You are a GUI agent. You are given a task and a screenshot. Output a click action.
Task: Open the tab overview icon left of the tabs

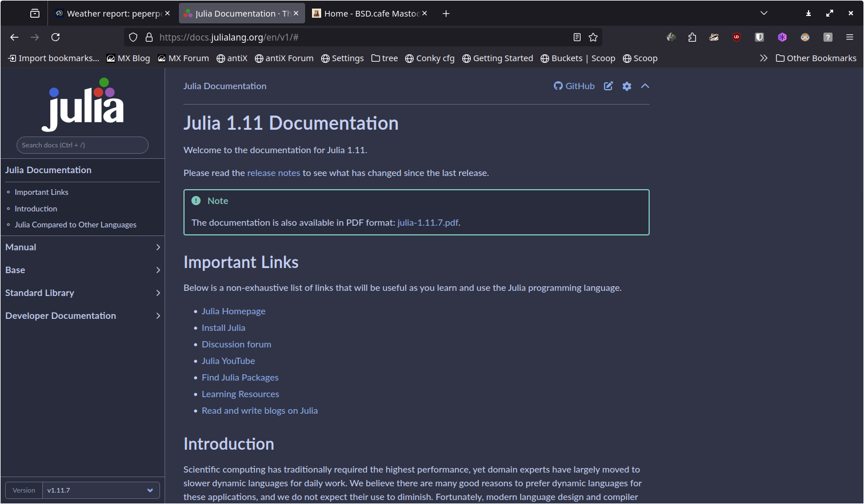pos(35,13)
